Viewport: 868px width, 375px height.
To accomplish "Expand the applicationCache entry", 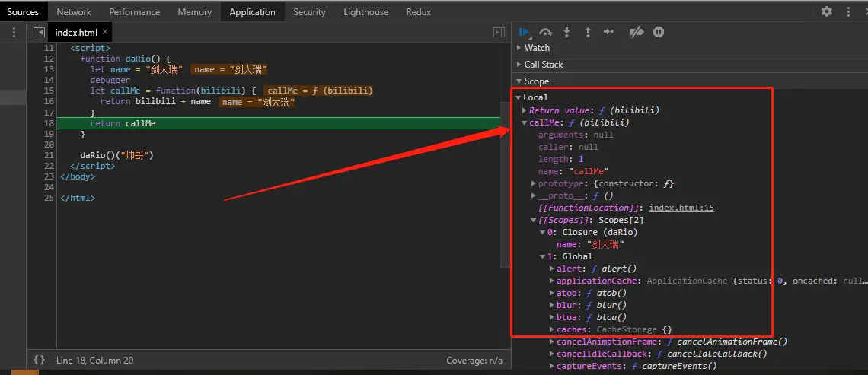I will (552, 281).
